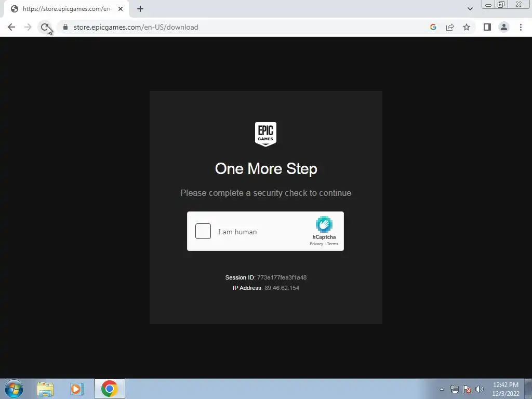
Task: Bookmark this page with the star
Action: tap(467, 27)
